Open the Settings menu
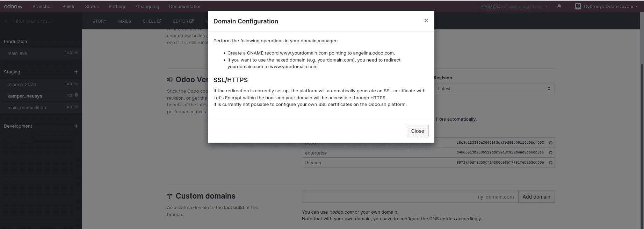644x229 pixels. click(x=117, y=6)
